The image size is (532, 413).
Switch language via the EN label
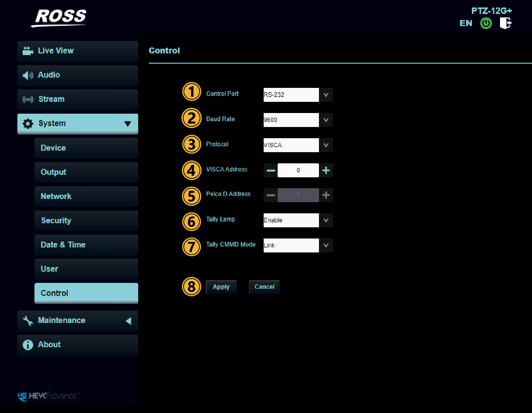[x=466, y=23]
